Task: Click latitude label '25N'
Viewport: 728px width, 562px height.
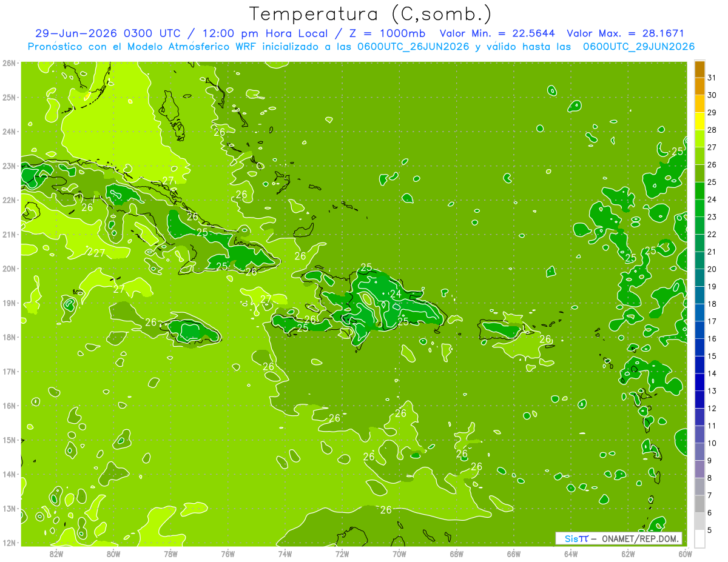Action: pyautogui.click(x=9, y=97)
